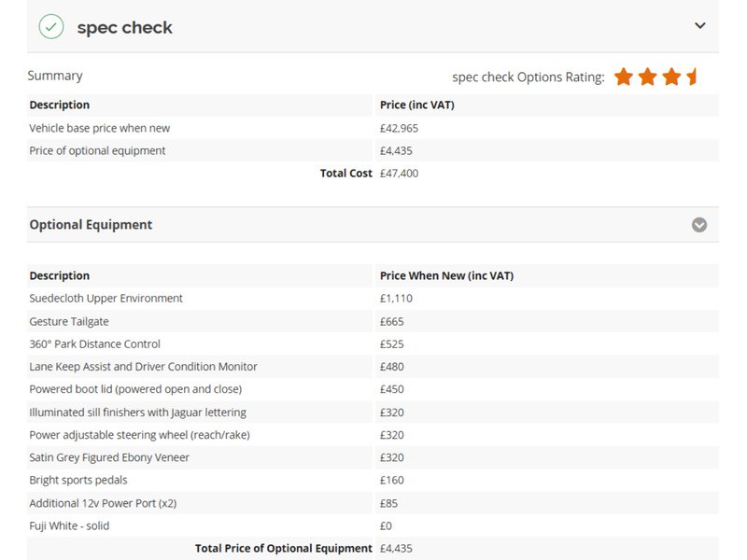Image resolution: width=747 pixels, height=560 pixels.
Task: Click the Vehicle base price when new row
Action: click(373, 128)
